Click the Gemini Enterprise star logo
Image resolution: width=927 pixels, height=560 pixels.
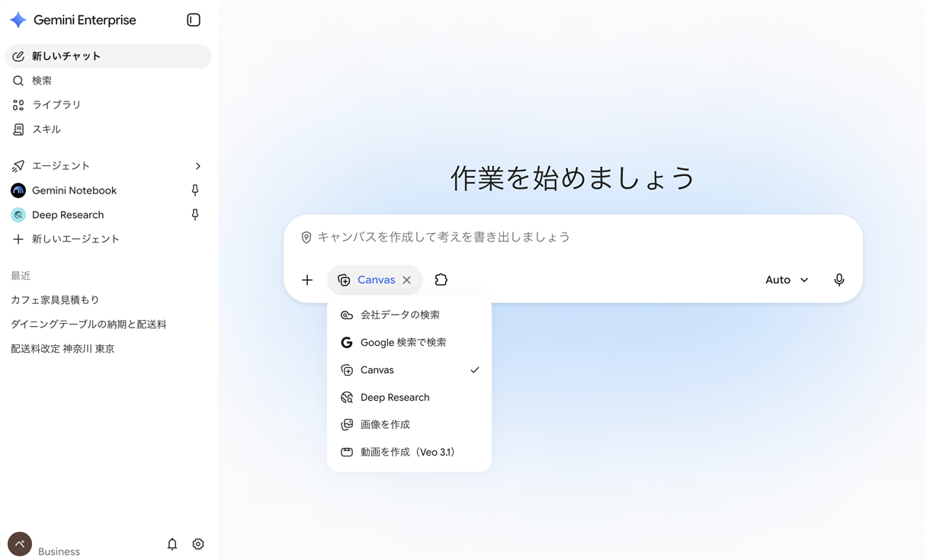point(18,20)
